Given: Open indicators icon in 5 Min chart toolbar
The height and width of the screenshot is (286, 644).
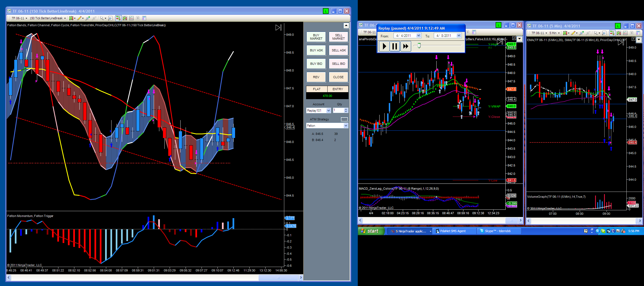Looking at the screenshot, I should (625, 33).
